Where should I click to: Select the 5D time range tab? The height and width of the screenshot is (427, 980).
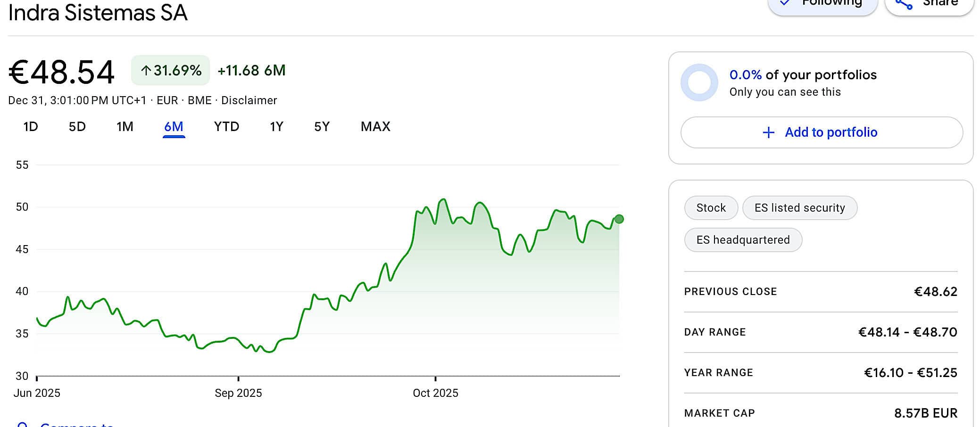(77, 127)
